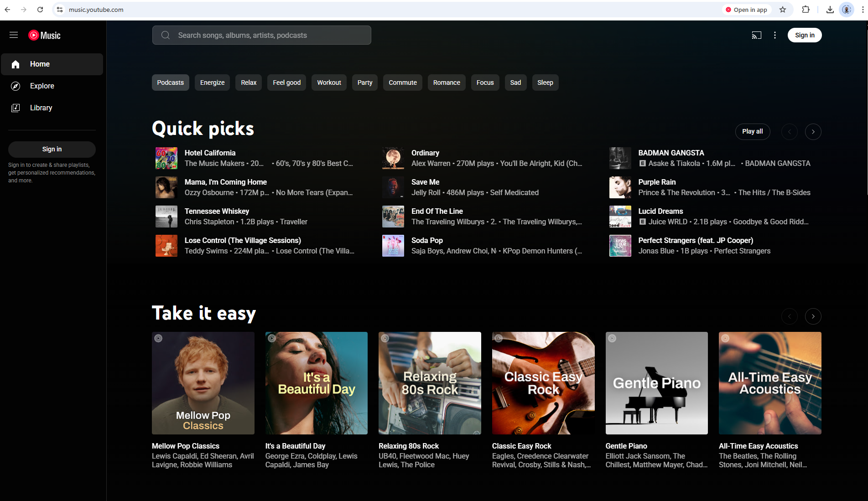The width and height of the screenshot is (868, 501).
Task: Expand Quick picks with the right arrow
Action: point(813,132)
